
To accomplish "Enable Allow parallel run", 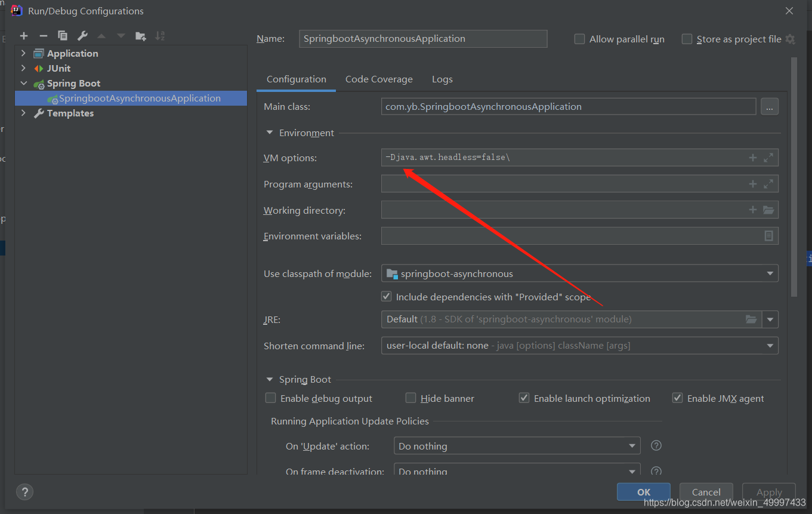I will point(579,39).
